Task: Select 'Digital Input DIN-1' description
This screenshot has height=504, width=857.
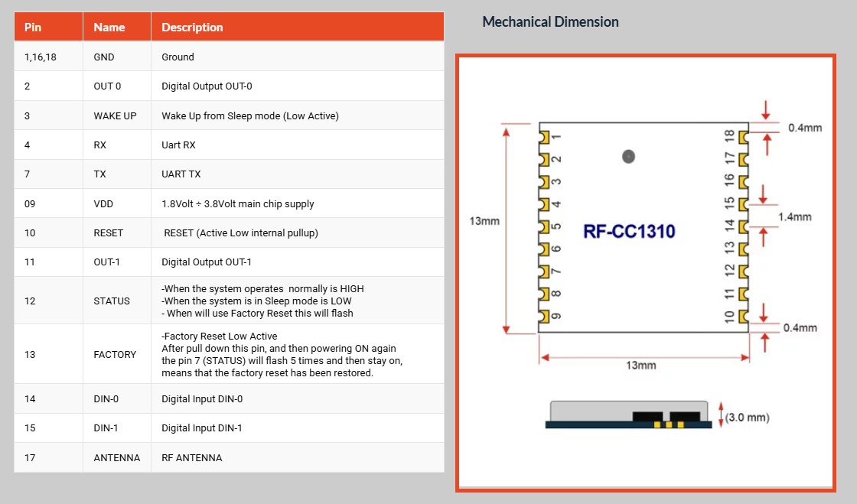Action: (202, 428)
